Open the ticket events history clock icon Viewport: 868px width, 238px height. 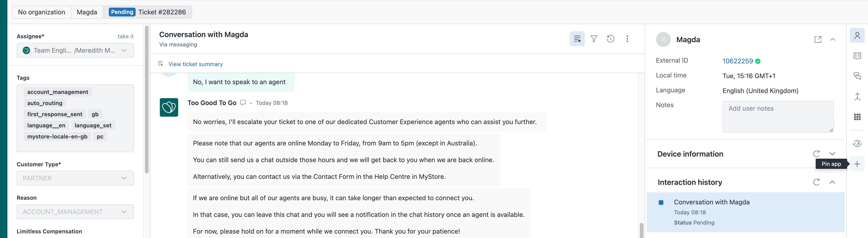click(x=610, y=39)
